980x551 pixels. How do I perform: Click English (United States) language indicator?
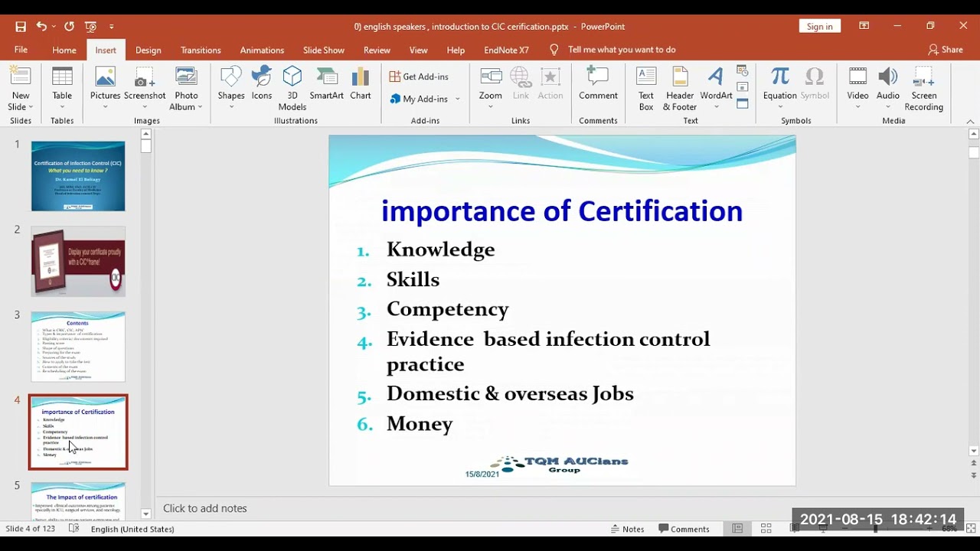click(x=132, y=529)
